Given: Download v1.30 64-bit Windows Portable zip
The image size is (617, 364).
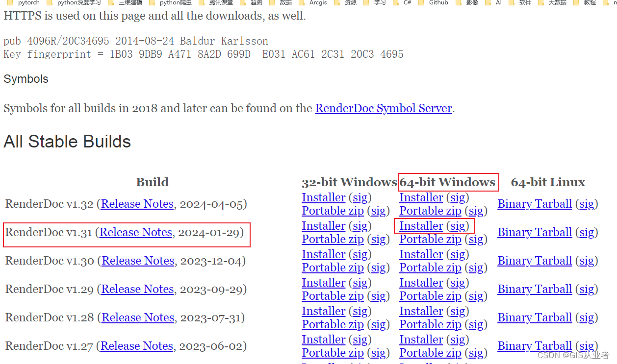Looking at the screenshot, I should pos(430,267).
